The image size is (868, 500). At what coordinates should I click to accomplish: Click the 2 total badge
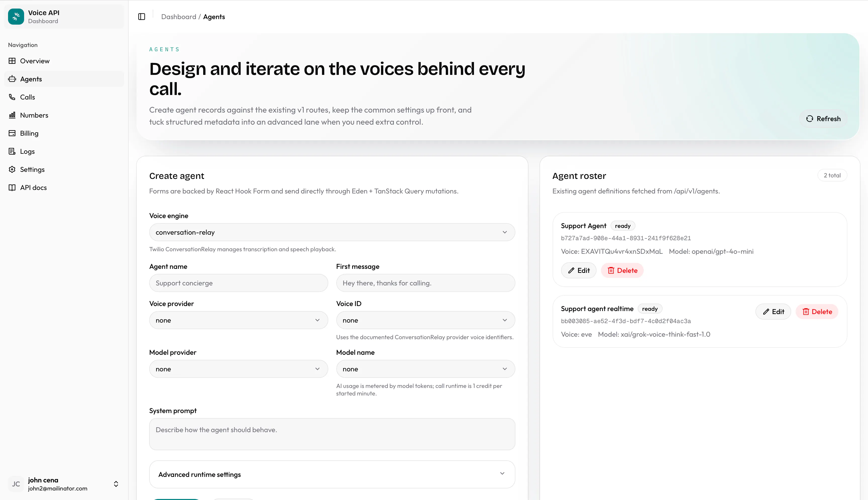click(832, 175)
